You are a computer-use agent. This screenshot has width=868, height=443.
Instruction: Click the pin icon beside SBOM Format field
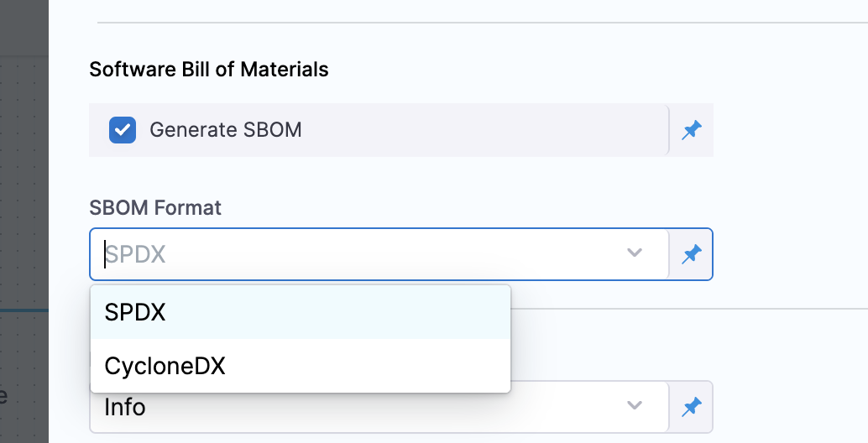(691, 254)
